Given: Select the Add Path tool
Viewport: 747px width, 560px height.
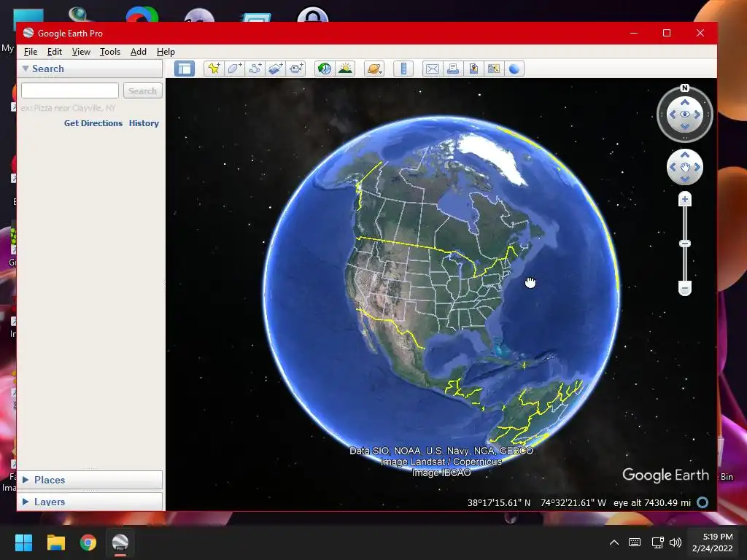Looking at the screenshot, I should tap(255, 69).
